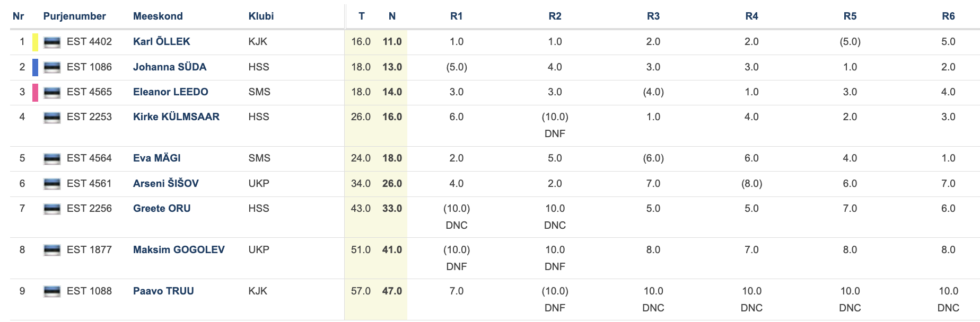Click the yellow first-place color marker
The image size is (980, 322).
[35, 42]
